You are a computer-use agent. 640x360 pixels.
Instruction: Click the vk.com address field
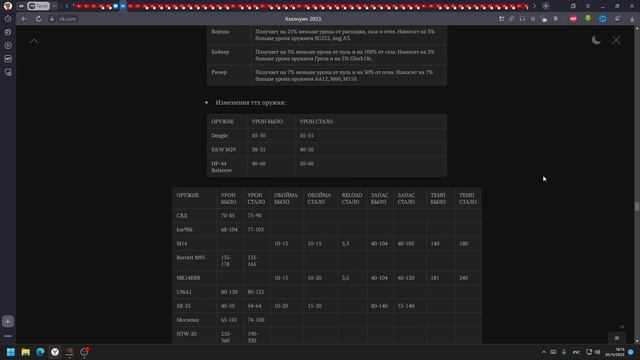coord(67,19)
